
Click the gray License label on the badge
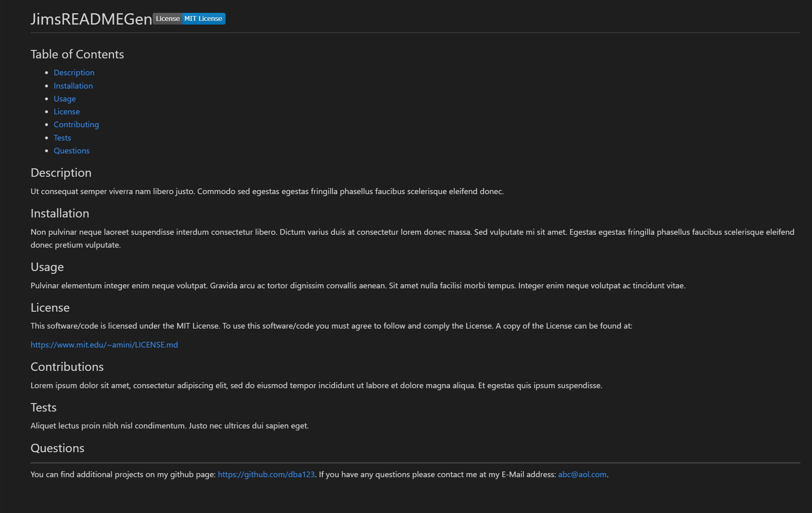pyautogui.click(x=168, y=19)
